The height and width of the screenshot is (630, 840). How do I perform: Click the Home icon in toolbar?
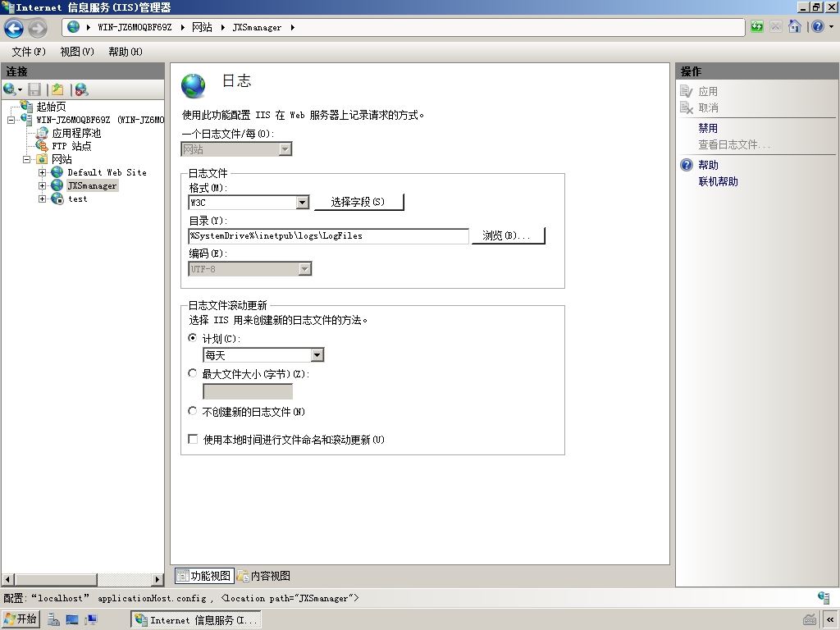795,26
